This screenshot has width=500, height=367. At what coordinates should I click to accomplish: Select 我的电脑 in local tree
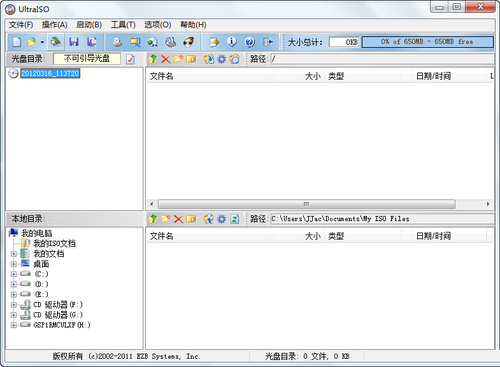(37, 233)
